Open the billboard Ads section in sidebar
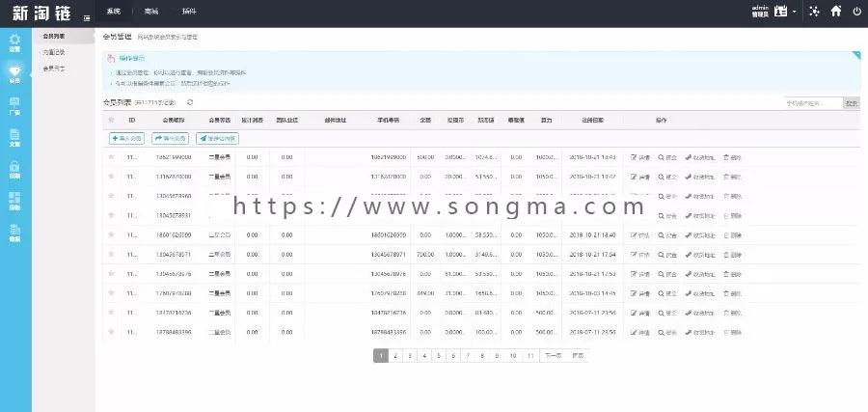The image size is (868, 412). click(x=14, y=105)
